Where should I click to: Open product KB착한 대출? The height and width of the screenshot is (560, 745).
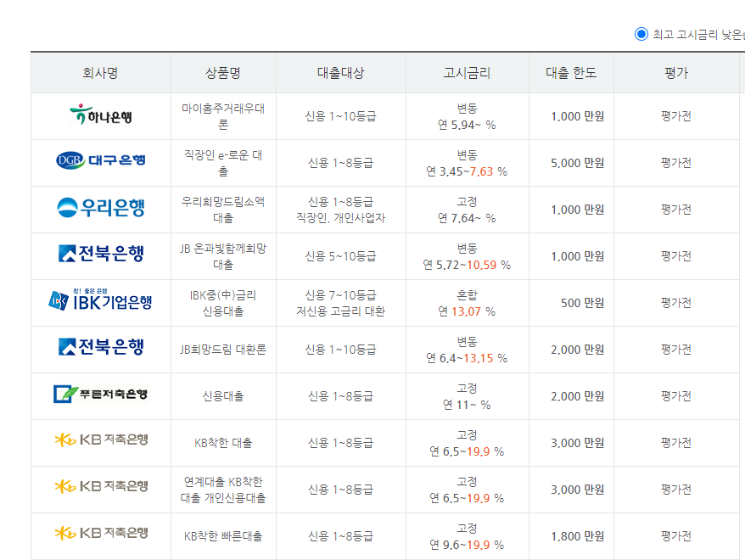[223, 443]
